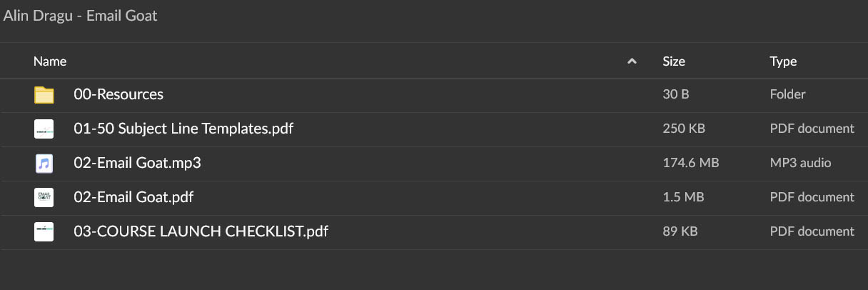Select the 174.6 MB size cell
The width and height of the screenshot is (868, 290).
[690, 163]
